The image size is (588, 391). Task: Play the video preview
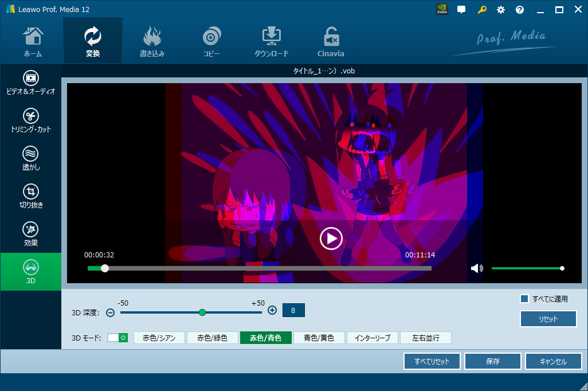pos(331,238)
